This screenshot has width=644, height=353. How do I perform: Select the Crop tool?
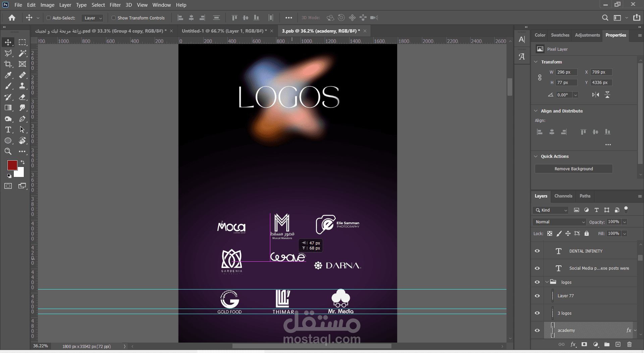[8, 64]
